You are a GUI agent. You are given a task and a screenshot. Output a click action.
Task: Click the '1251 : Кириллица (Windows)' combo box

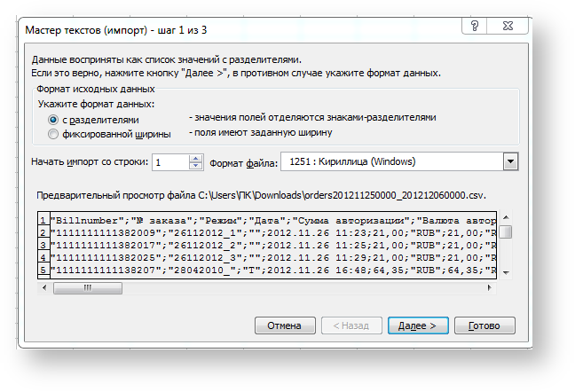[390, 161]
